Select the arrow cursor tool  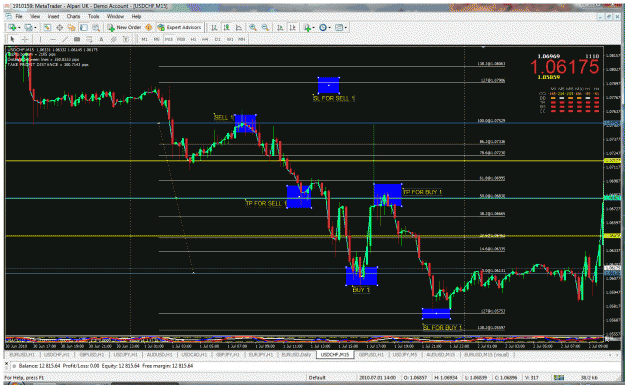click(x=12, y=39)
